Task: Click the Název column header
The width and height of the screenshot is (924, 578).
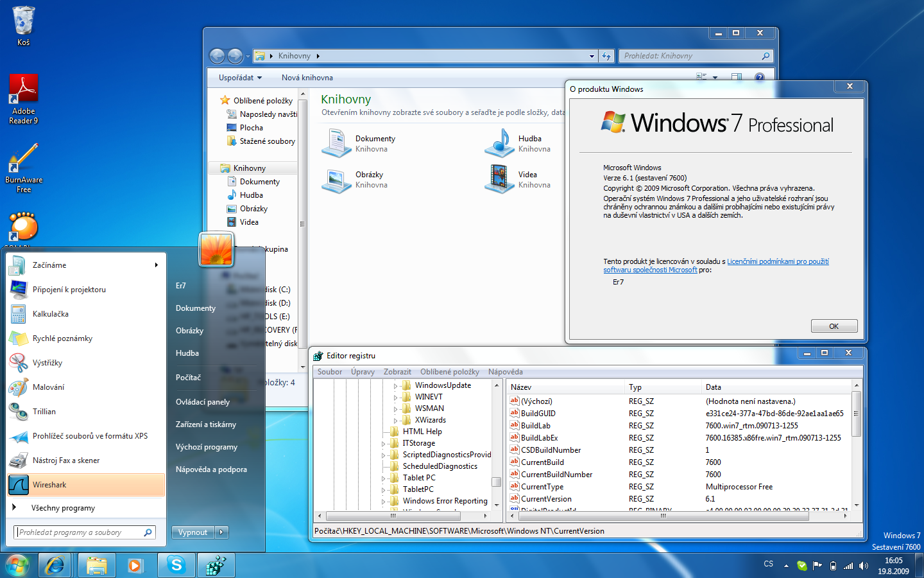Action: [565, 387]
